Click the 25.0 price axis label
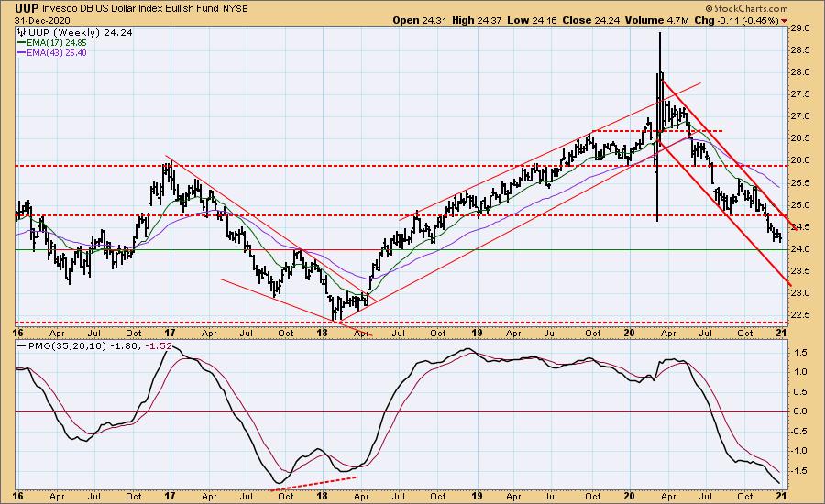Viewport: 825px width, 504px height. coord(799,205)
